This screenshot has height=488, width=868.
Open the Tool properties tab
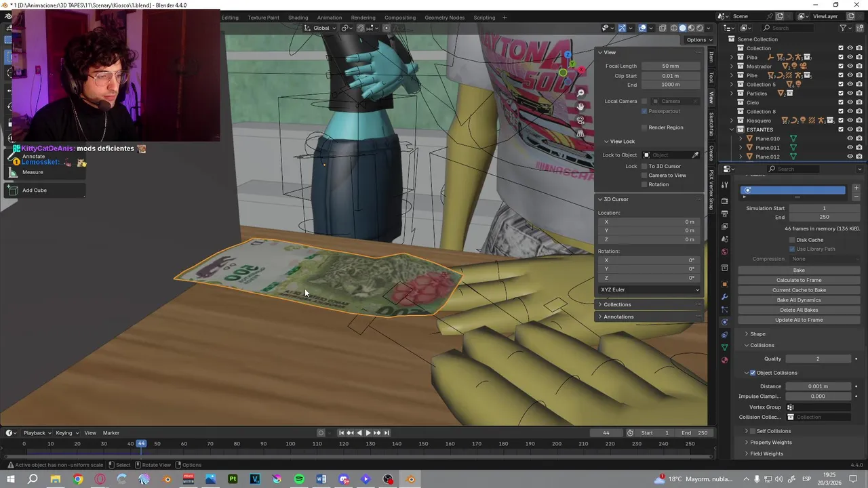coord(724,184)
